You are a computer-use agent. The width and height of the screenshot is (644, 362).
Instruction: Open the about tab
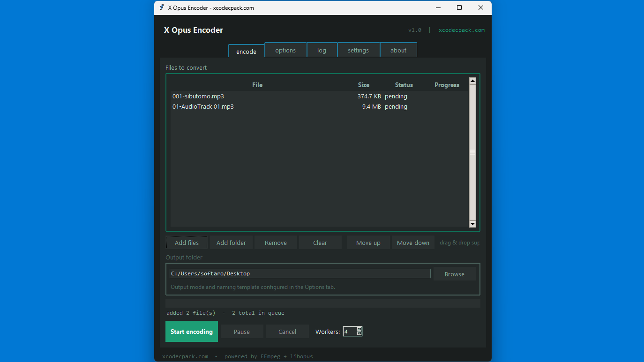click(x=398, y=50)
